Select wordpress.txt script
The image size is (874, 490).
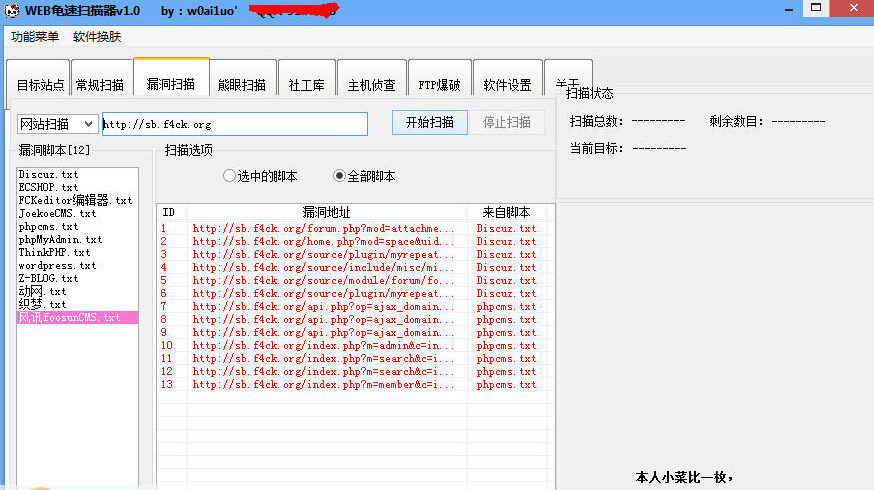point(77,265)
